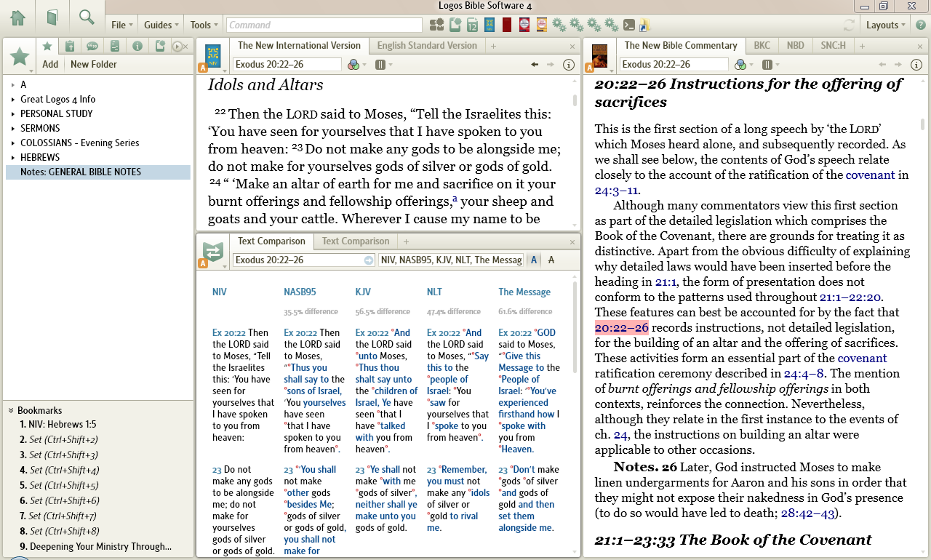
Task: Open the Tools menu
Action: pyautogui.click(x=204, y=25)
